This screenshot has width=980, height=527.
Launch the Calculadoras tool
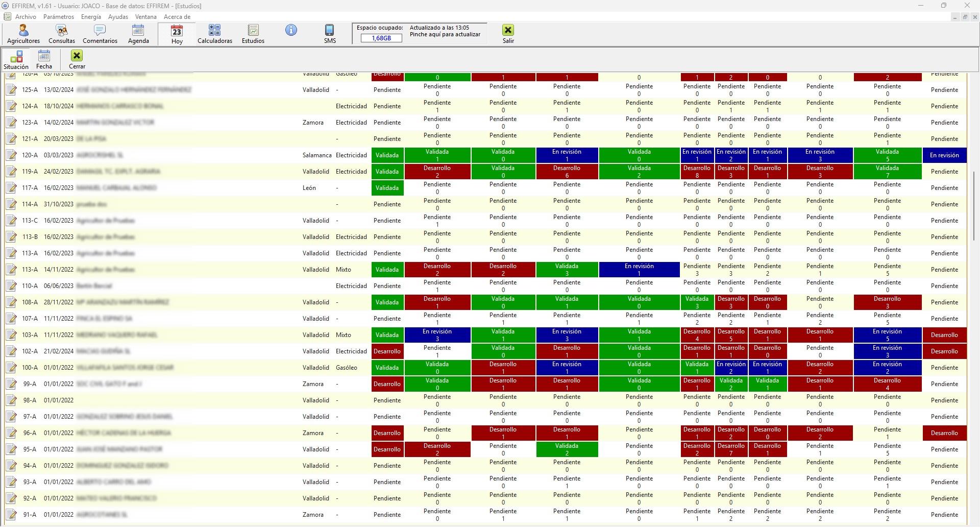click(215, 34)
